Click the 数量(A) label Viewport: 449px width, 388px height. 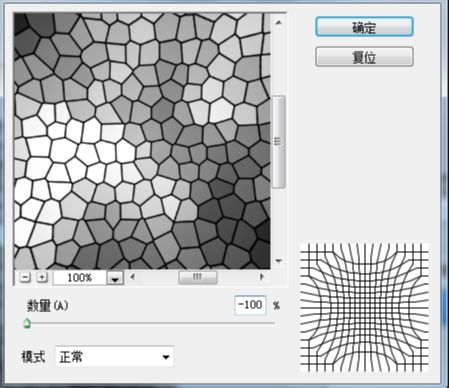[48, 305]
